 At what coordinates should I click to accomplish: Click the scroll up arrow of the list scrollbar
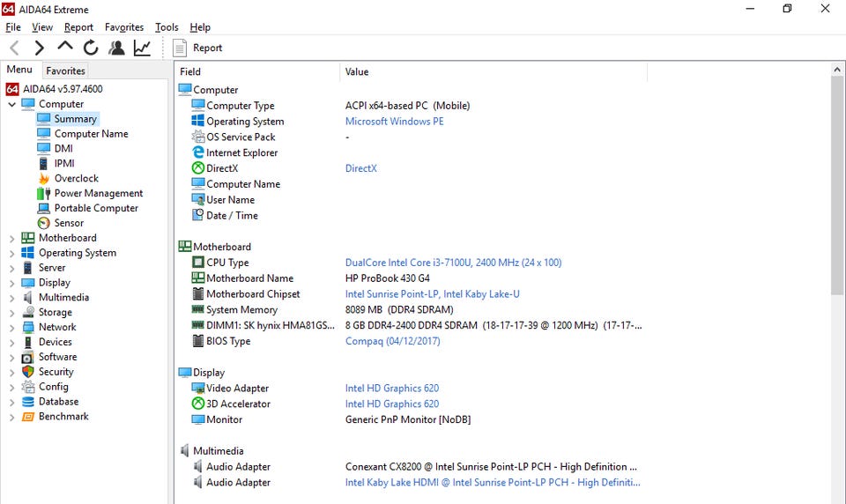pyautogui.click(x=837, y=70)
